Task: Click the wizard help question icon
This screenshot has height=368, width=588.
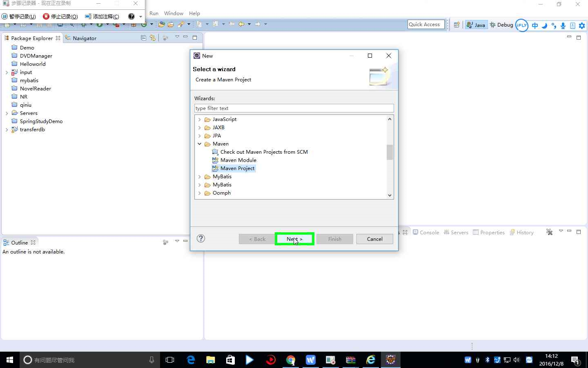Action: (201, 238)
